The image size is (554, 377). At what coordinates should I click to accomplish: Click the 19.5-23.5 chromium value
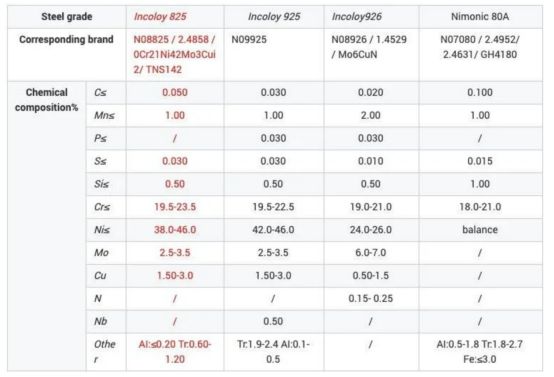coord(175,207)
